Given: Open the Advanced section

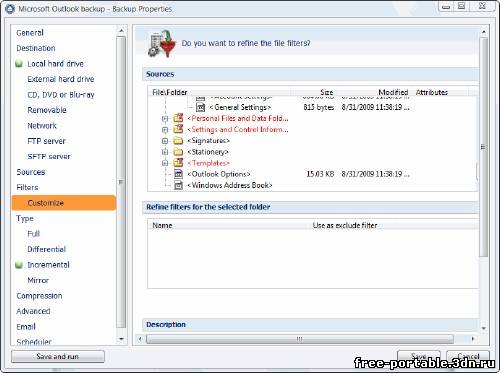Looking at the screenshot, I should coord(33,311).
